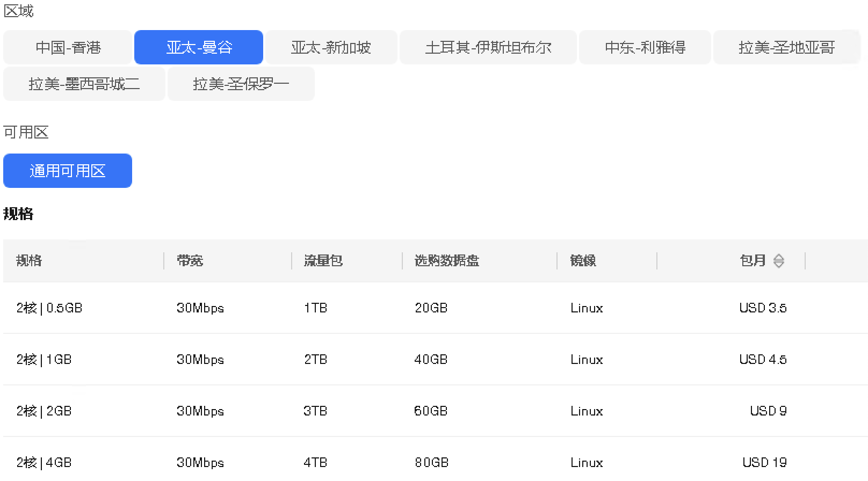Viewport: 868px width, 481px height.
Task: Select 拉美-圣地亚哥 as region
Action: (786, 47)
